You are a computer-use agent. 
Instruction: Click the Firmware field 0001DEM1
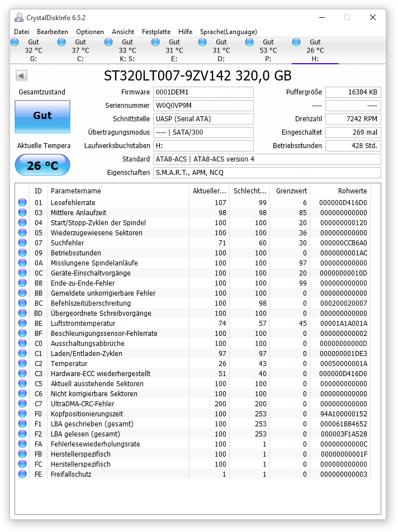[x=203, y=92]
